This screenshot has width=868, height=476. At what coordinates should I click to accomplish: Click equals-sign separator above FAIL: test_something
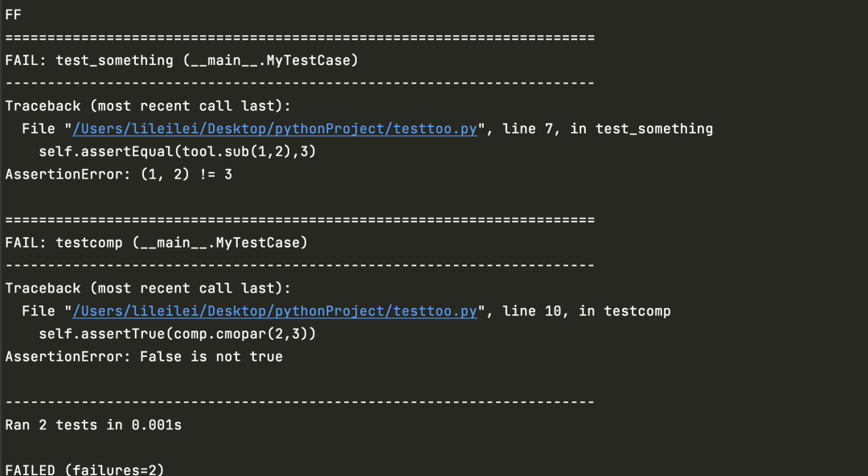[300, 38]
